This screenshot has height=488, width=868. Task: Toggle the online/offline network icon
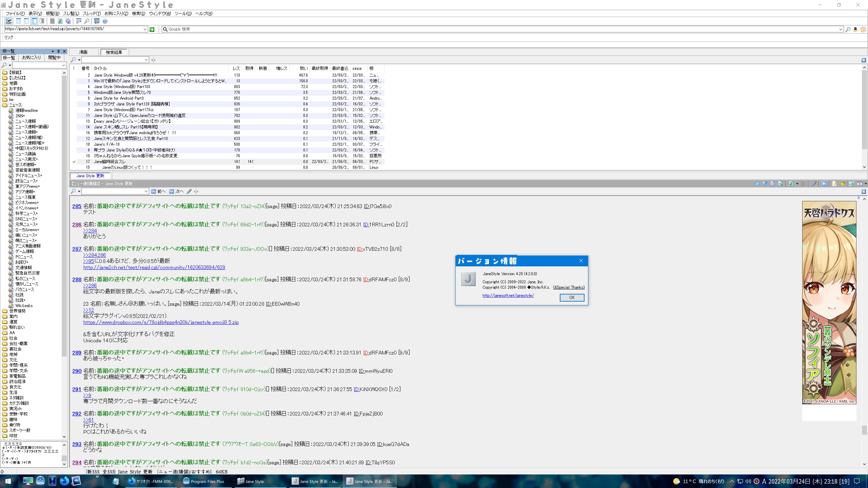(x=8, y=21)
